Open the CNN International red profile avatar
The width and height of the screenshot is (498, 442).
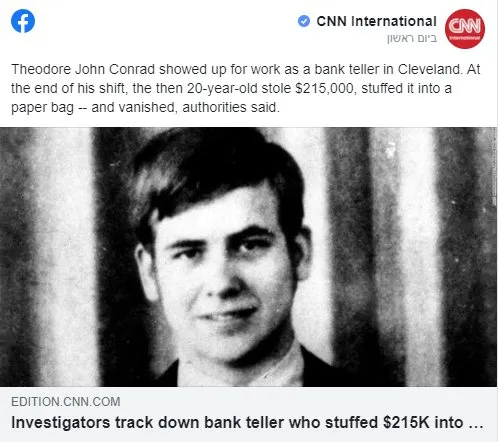[x=465, y=29]
